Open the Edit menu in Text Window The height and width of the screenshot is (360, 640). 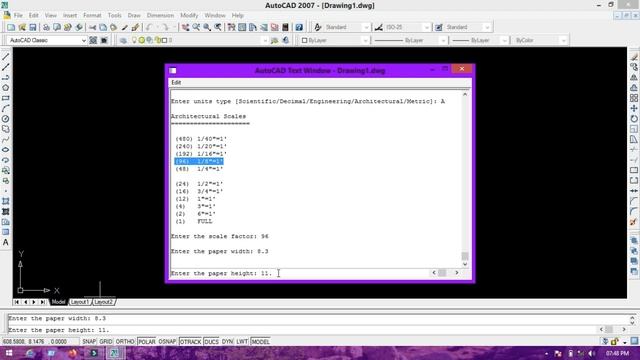coord(176,82)
